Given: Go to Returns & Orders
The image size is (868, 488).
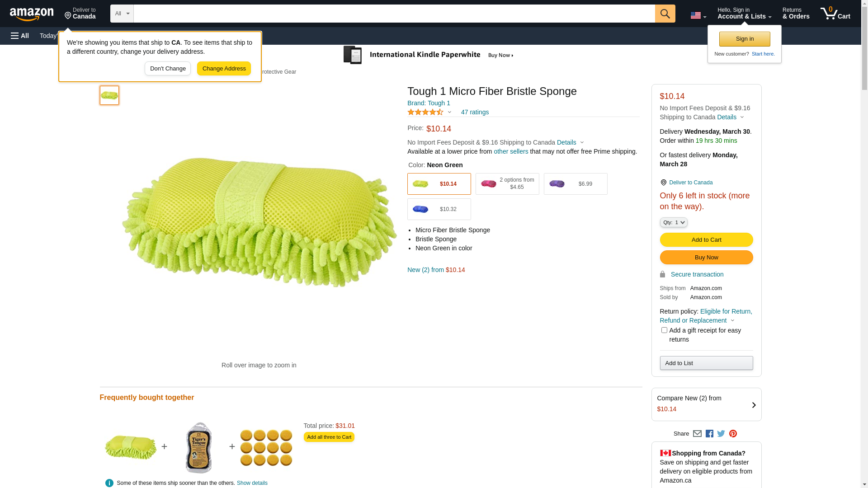Looking at the screenshot, I should point(796,14).
